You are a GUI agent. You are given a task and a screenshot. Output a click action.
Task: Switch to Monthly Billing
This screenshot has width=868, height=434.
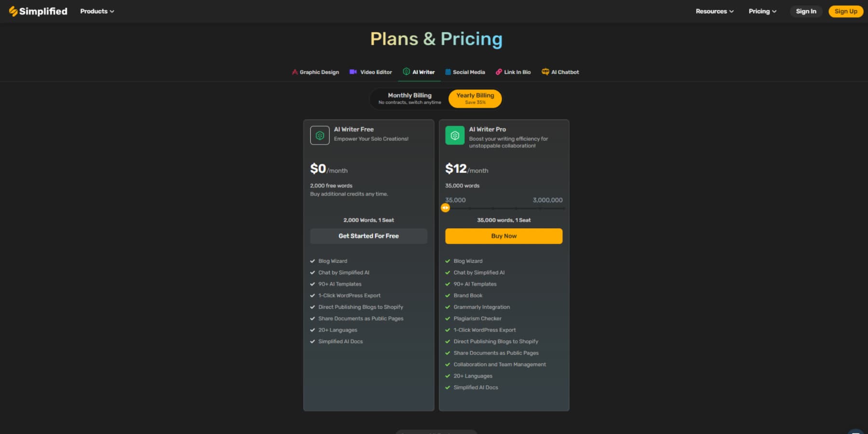click(409, 98)
